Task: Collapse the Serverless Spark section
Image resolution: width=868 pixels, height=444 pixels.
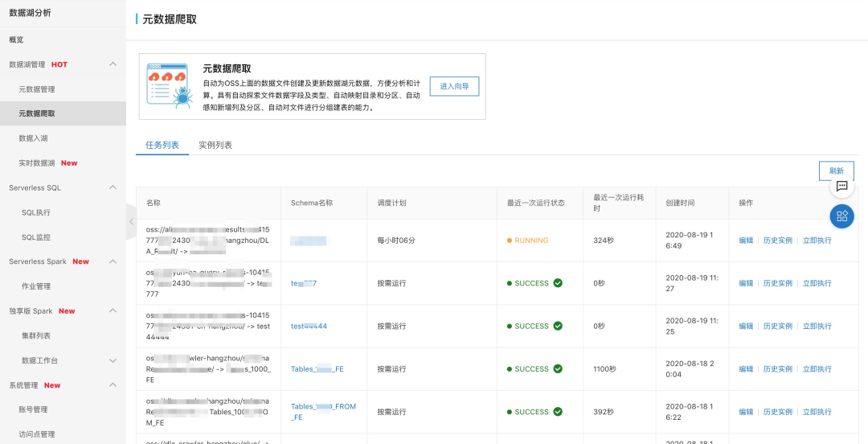Action: (x=113, y=261)
